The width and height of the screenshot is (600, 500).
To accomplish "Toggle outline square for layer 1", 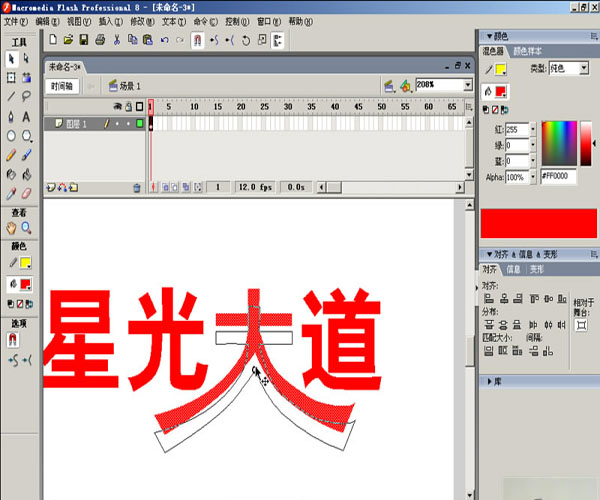I will (x=140, y=124).
